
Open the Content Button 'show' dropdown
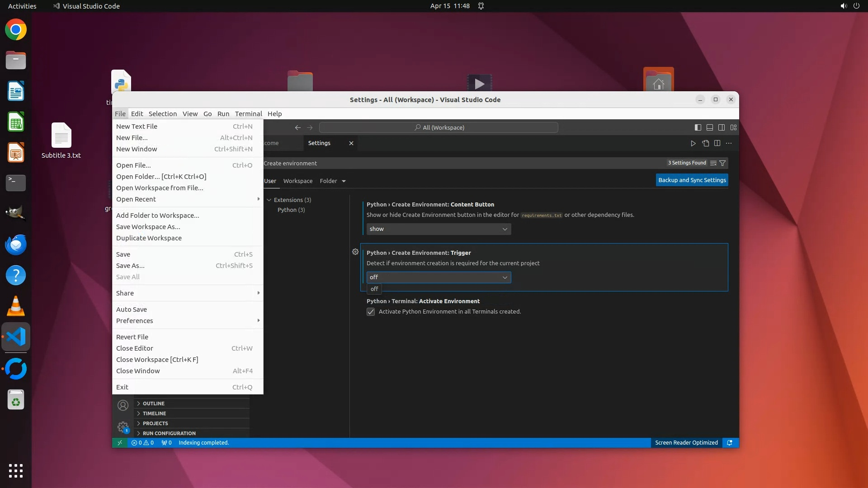438,229
